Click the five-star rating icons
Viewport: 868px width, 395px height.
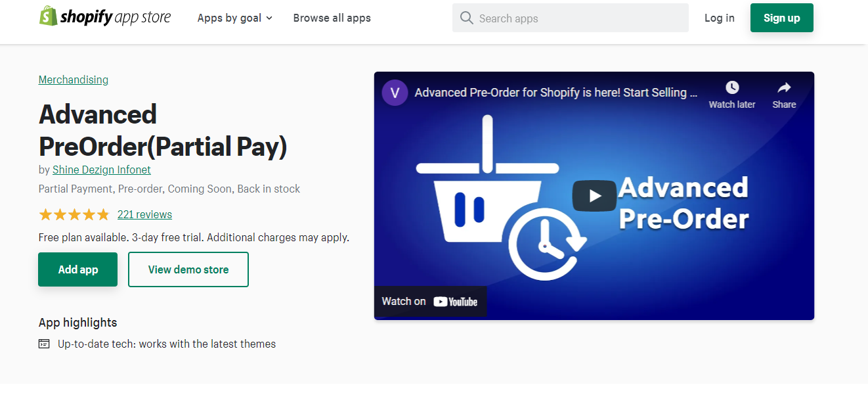(74, 215)
